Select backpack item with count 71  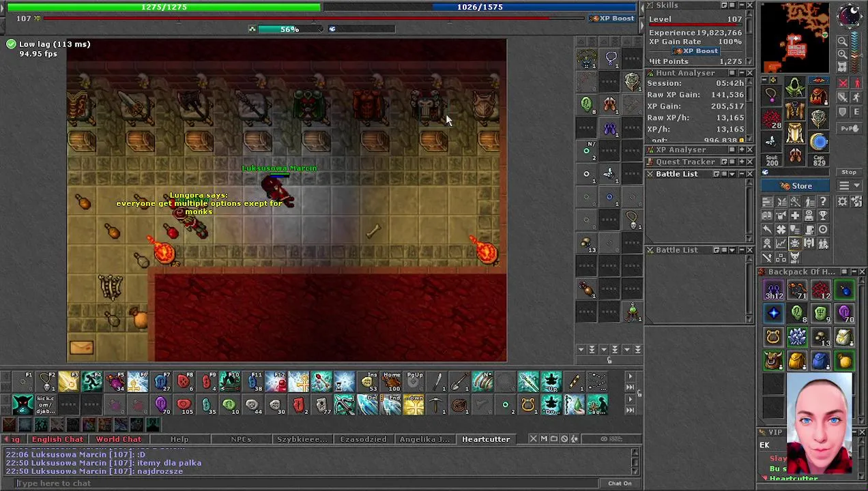(x=797, y=291)
